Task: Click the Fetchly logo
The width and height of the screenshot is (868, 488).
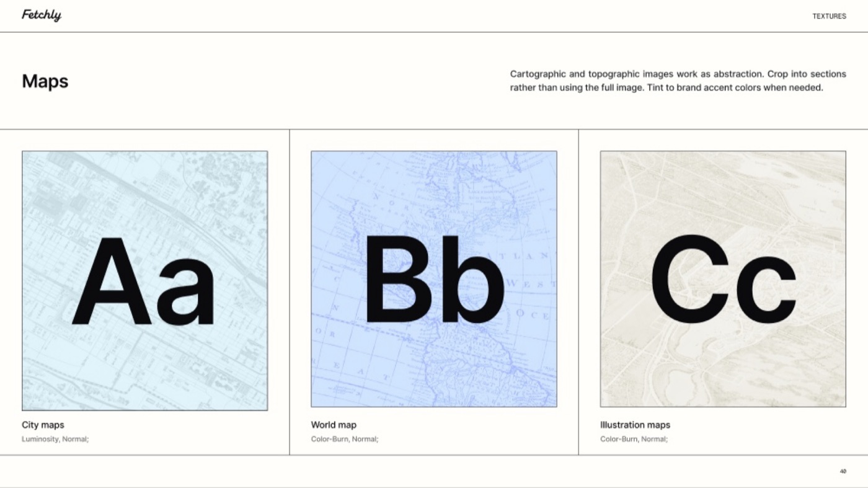Action: [42, 16]
